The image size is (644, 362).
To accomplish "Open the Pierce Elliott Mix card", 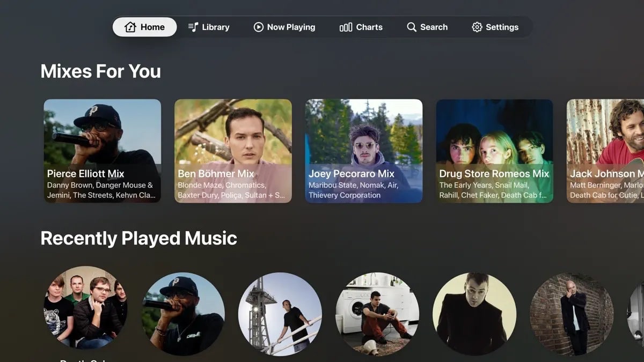I will pos(103,151).
